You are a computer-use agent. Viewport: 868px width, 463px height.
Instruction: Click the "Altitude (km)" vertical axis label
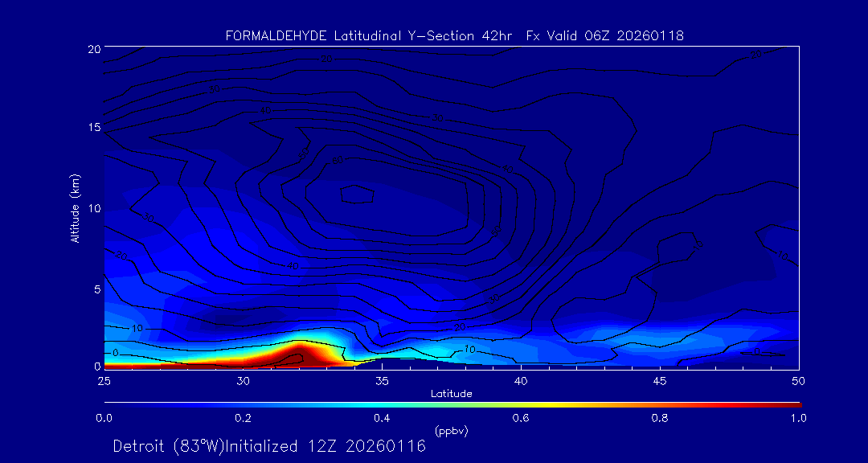click(74, 207)
